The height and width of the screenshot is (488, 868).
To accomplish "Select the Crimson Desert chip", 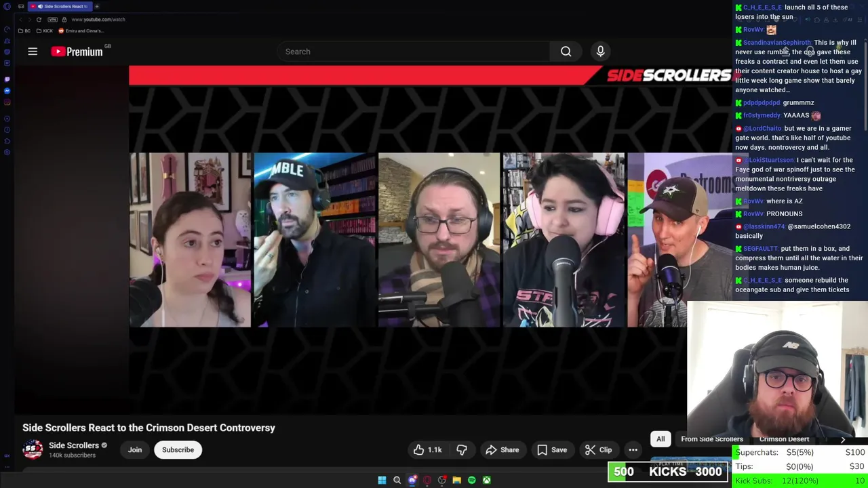I will [x=784, y=439].
